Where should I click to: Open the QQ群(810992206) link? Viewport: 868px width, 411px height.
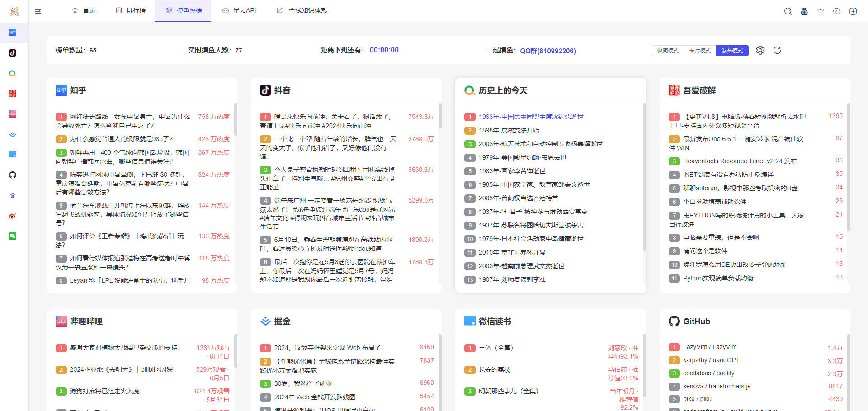[x=548, y=51]
